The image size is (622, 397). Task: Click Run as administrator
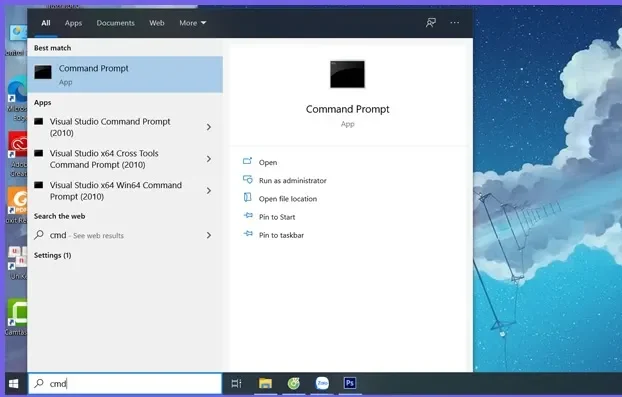(293, 180)
